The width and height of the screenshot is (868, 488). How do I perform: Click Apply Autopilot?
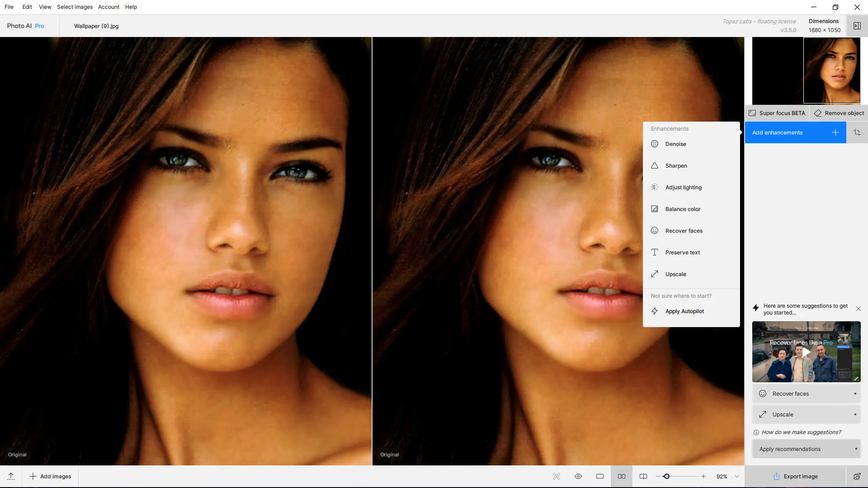[684, 311]
